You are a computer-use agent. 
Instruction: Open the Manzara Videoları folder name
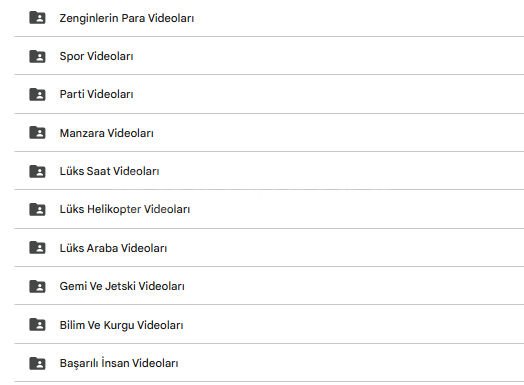click(106, 133)
